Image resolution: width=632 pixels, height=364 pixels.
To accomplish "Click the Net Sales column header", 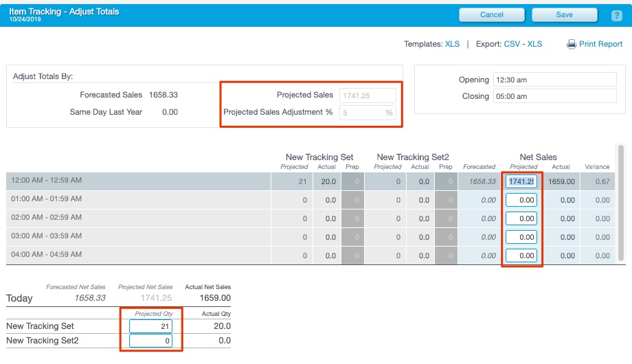I will pos(538,157).
